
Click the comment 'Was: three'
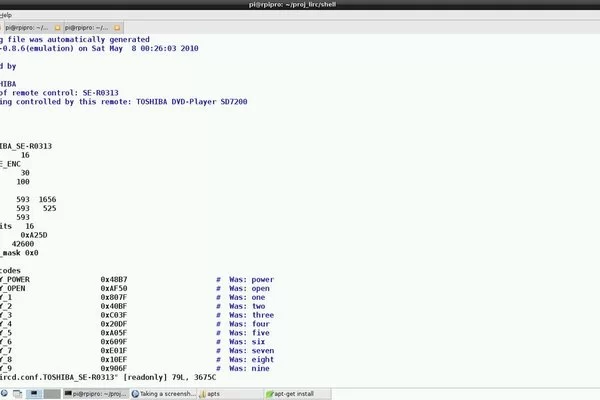click(251, 315)
